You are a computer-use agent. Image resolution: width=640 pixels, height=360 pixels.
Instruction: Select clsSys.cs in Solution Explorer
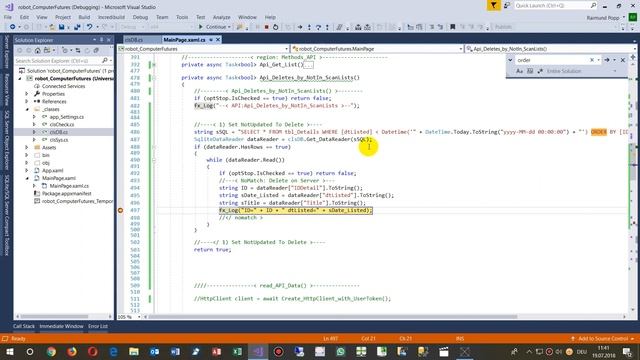[59, 140]
